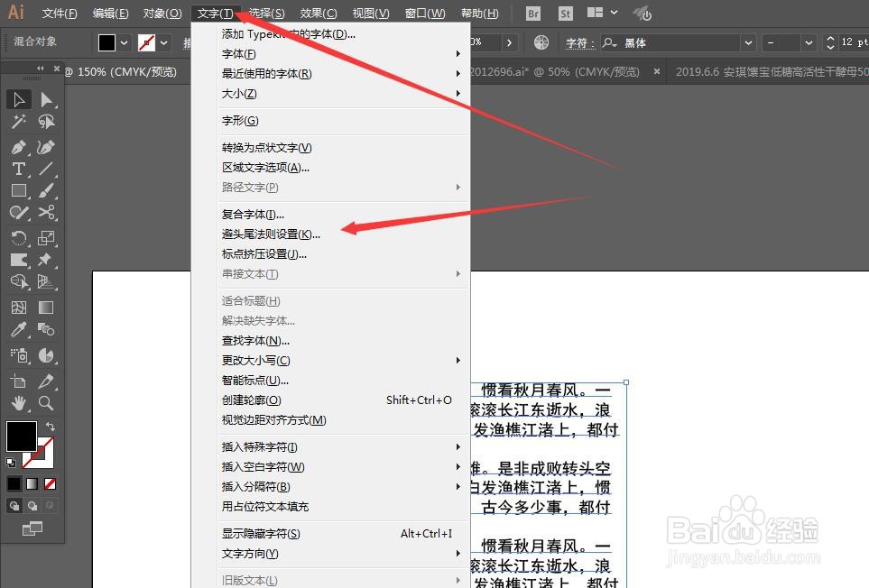Set paint mode to None
869x588 pixels.
pos(50,484)
